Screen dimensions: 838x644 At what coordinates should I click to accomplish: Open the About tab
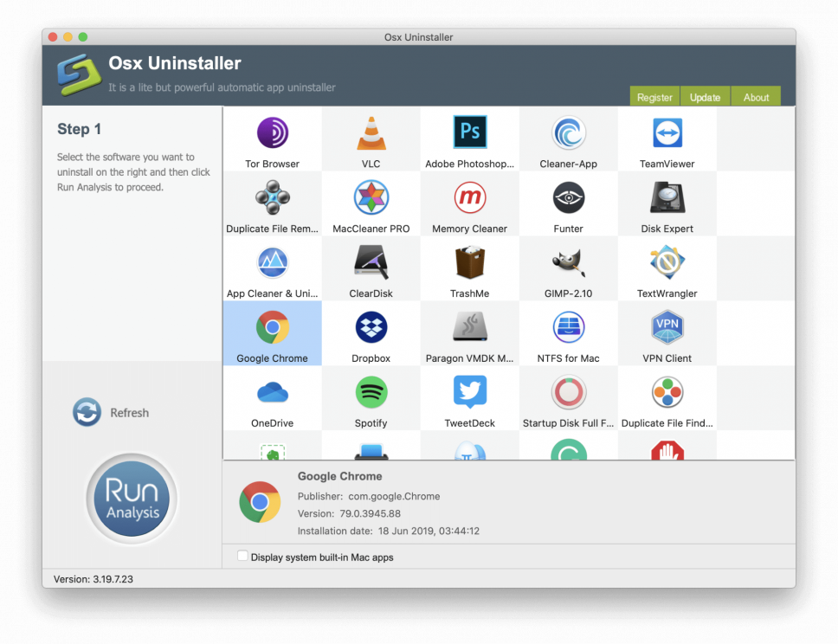[x=756, y=96]
